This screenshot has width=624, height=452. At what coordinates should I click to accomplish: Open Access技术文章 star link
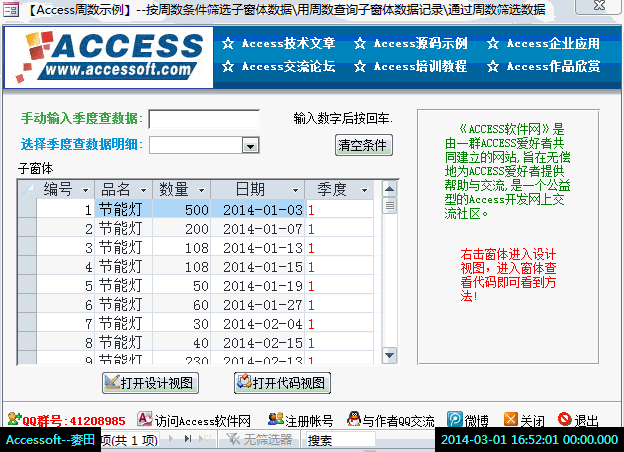(x=279, y=43)
